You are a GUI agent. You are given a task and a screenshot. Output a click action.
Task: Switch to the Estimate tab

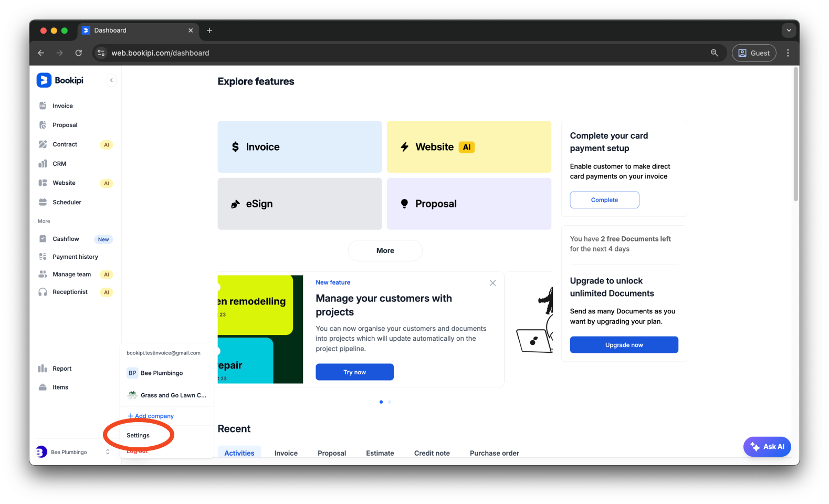click(380, 453)
